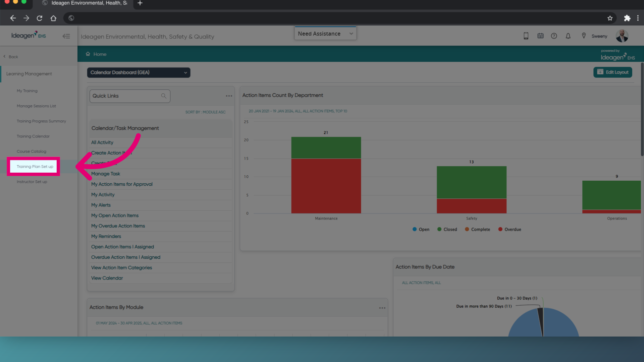644x362 pixels.
Task: Click the site info globe in address bar
Action: 71,18
